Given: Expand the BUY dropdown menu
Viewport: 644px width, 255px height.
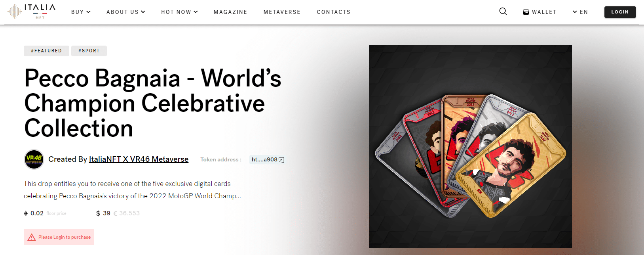Looking at the screenshot, I should pyautogui.click(x=81, y=12).
